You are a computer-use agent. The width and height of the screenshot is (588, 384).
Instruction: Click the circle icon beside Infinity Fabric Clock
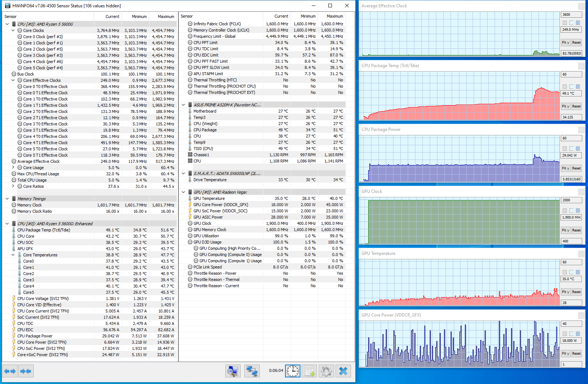(190, 24)
